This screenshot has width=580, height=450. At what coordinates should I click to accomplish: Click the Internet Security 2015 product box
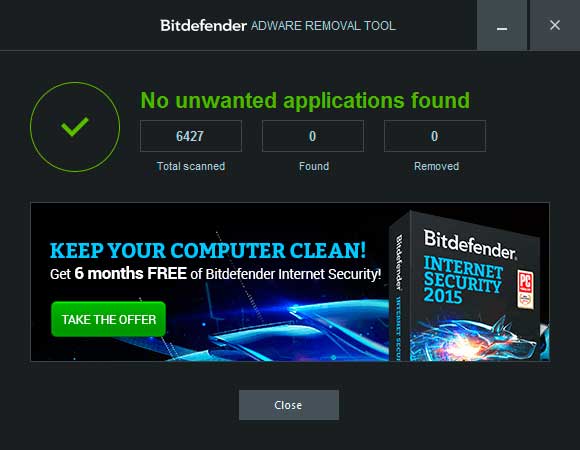coord(467,287)
